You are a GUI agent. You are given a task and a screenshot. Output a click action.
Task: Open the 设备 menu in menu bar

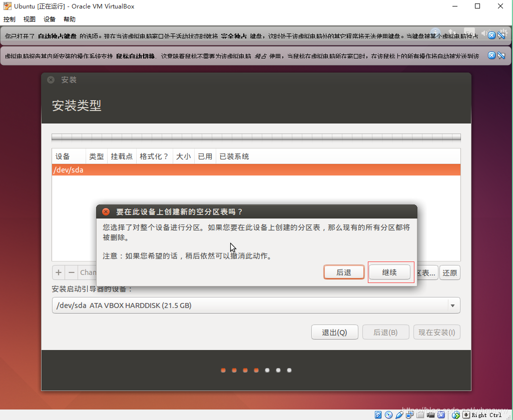(x=50, y=19)
